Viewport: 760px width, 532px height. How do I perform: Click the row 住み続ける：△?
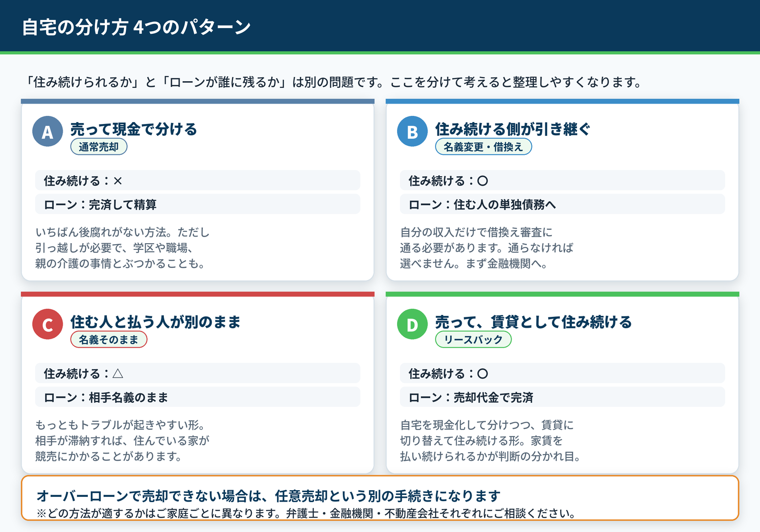(198, 373)
